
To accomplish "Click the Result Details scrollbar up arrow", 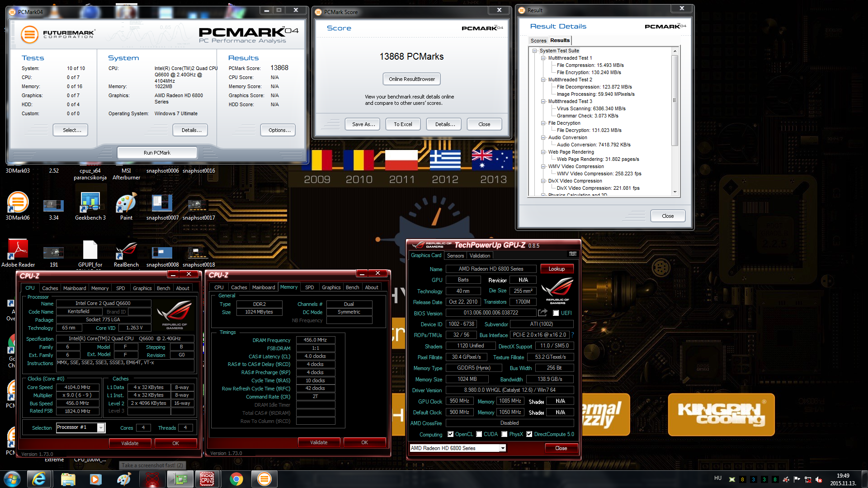I will pos(675,51).
